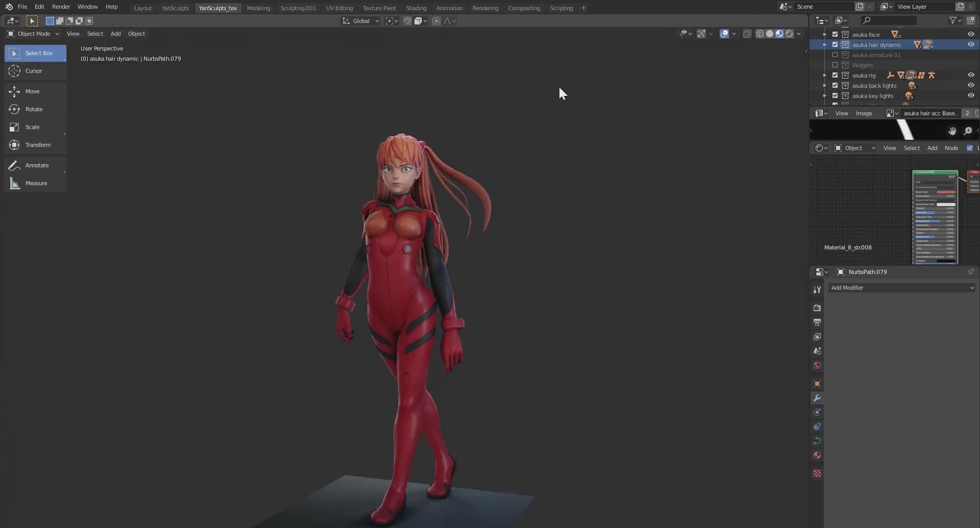Select the Measure tool
Viewport: 980px width, 528px height.
point(35,183)
